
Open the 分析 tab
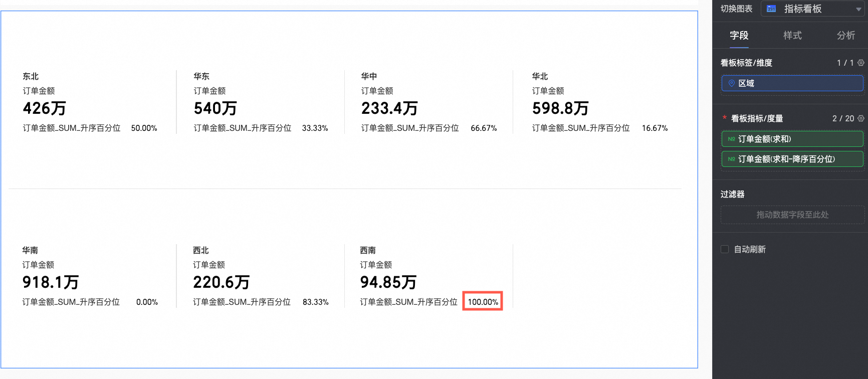(x=846, y=35)
